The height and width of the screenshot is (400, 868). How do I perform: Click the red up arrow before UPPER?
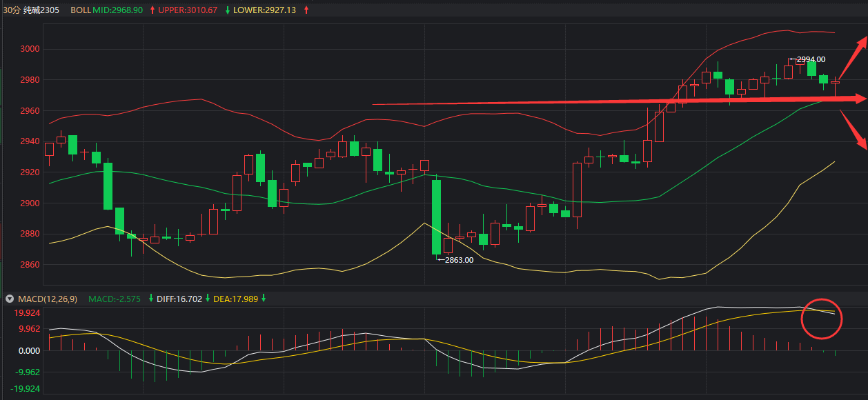152,10
